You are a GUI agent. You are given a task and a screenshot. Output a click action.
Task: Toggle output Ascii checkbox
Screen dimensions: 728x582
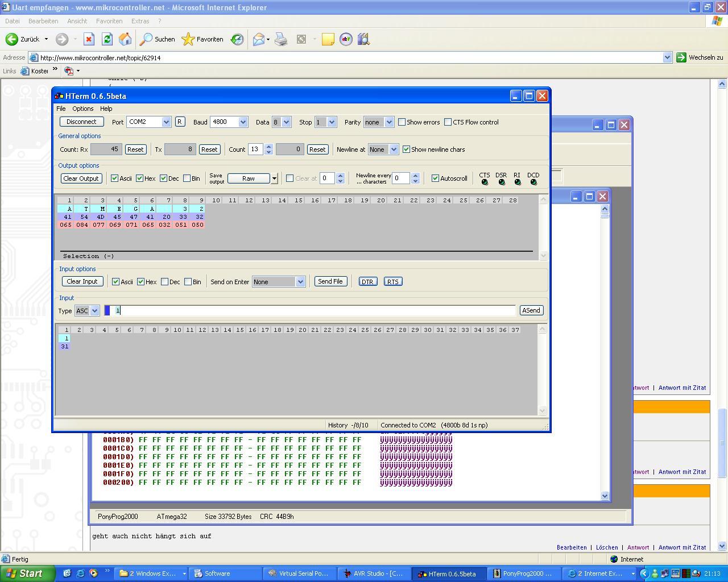115,178
